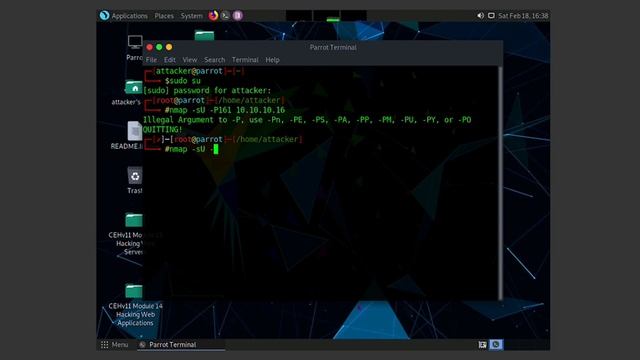
Task: Click show desktop icon in bottom panel
Action: [482, 344]
